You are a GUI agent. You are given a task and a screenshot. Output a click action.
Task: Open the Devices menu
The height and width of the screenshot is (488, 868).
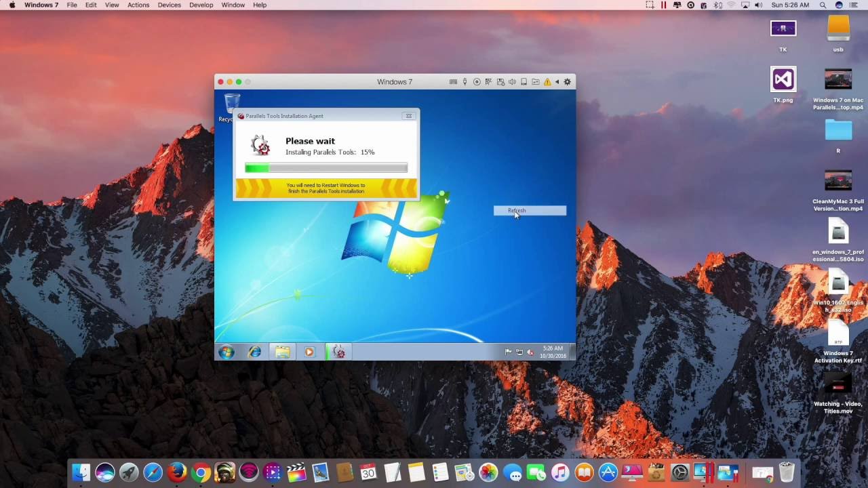coord(169,5)
